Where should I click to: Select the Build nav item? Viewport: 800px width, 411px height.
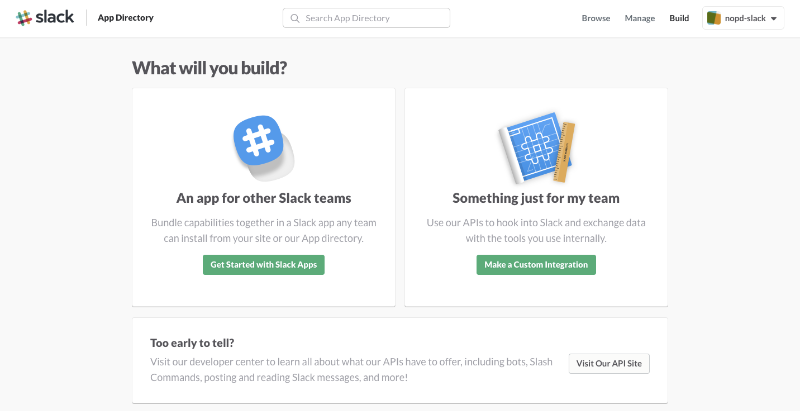(679, 18)
